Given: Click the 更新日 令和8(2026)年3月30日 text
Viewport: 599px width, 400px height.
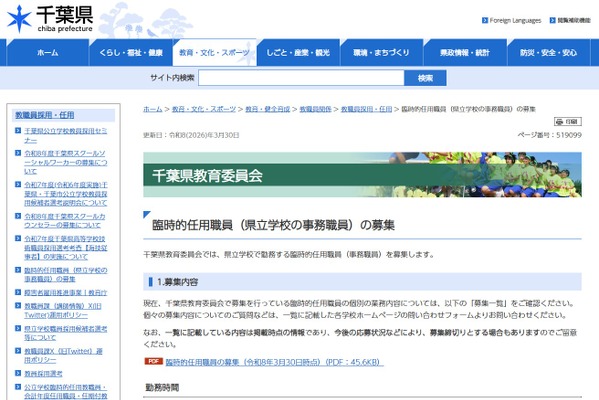Looking at the screenshot, I should pyautogui.click(x=191, y=135).
